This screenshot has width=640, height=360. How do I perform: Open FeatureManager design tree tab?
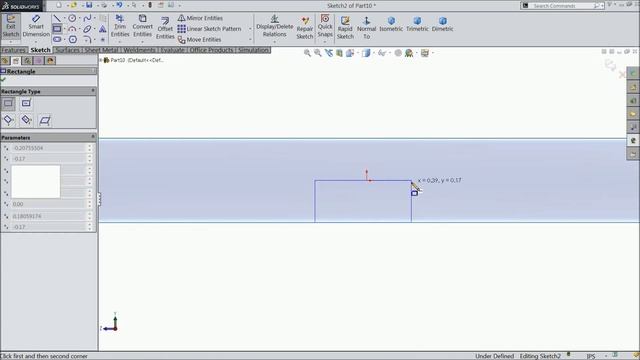pyautogui.click(x=5, y=61)
